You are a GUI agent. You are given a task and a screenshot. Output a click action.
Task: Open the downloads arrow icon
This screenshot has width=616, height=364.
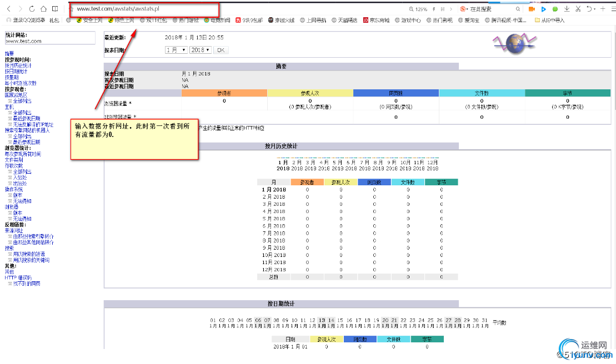[x=567, y=9]
